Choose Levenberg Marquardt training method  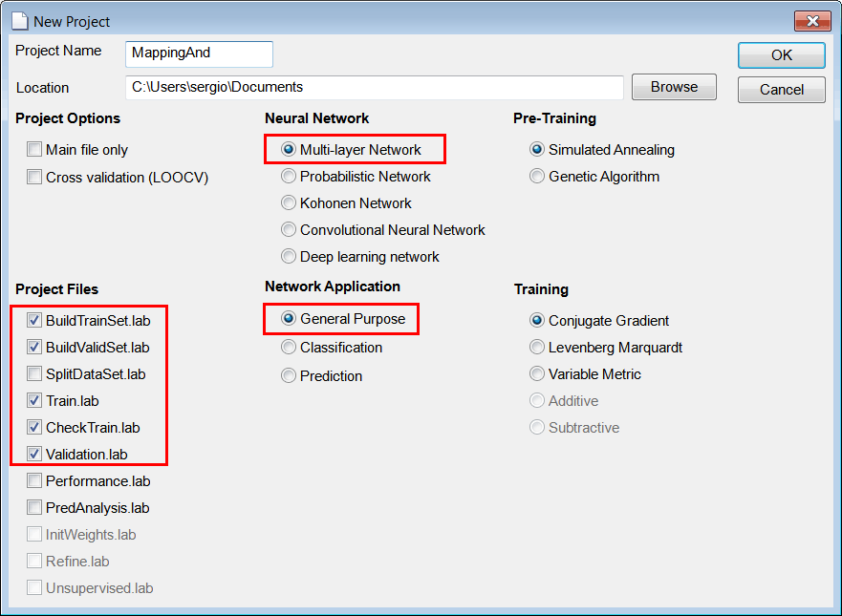[537, 348]
